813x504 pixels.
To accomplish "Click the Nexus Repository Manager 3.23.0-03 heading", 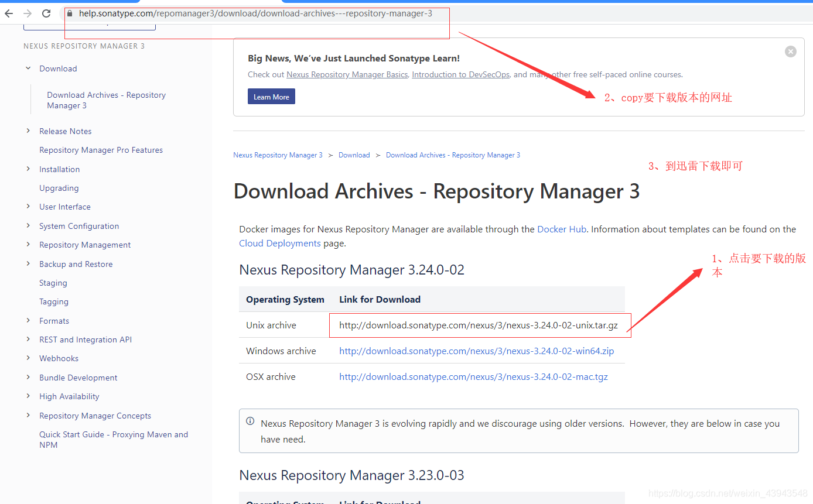I will click(x=351, y=475).
